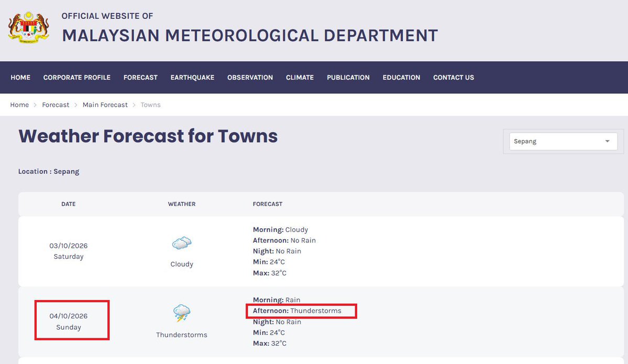
Task: Select 'Afternoon: No Rain' for Saturday
Action: [284, 240]
